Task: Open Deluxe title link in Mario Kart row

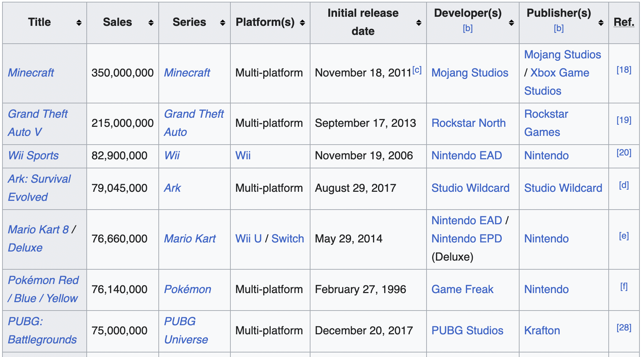Action: (25, 248)
